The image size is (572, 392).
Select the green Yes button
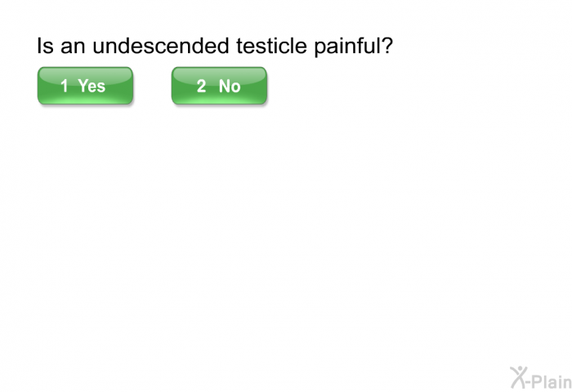(85, 86)
